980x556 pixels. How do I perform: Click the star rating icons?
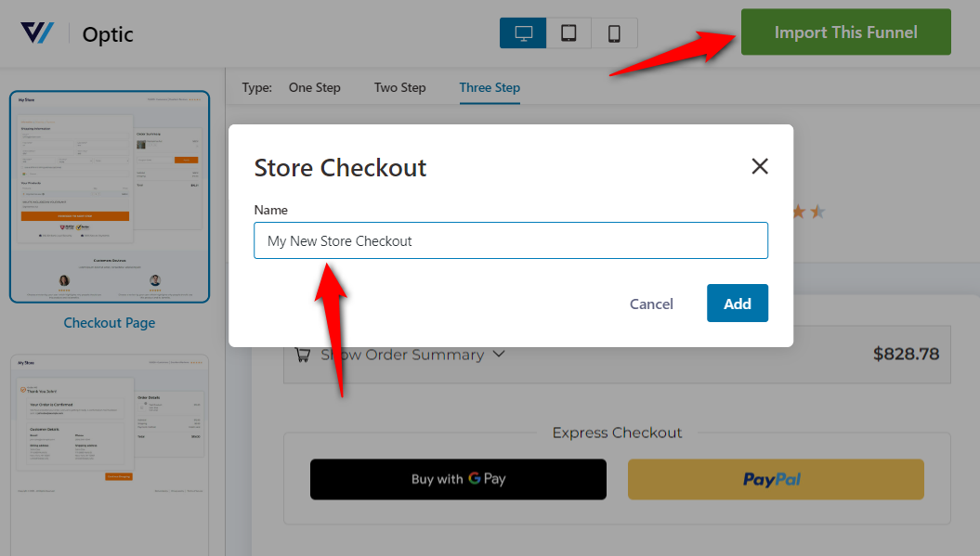click(809, 212)
